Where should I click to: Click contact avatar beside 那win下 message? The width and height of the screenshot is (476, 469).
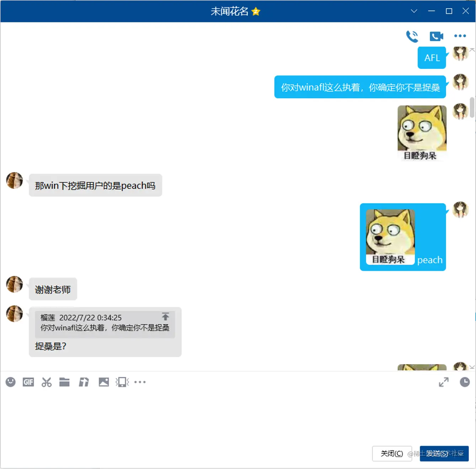tap(15, 180)
